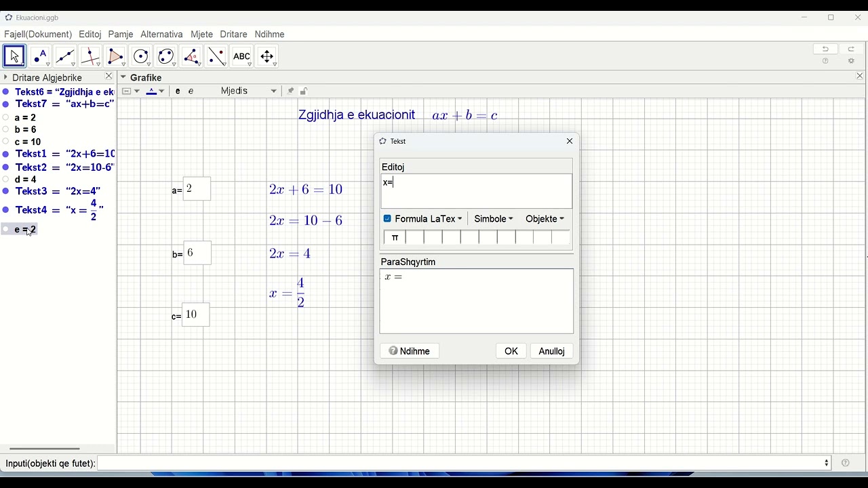Toggle visibility of Tekst2
Image resolution: width=868 pixels, height=488 pixels.
click(5, 167)
